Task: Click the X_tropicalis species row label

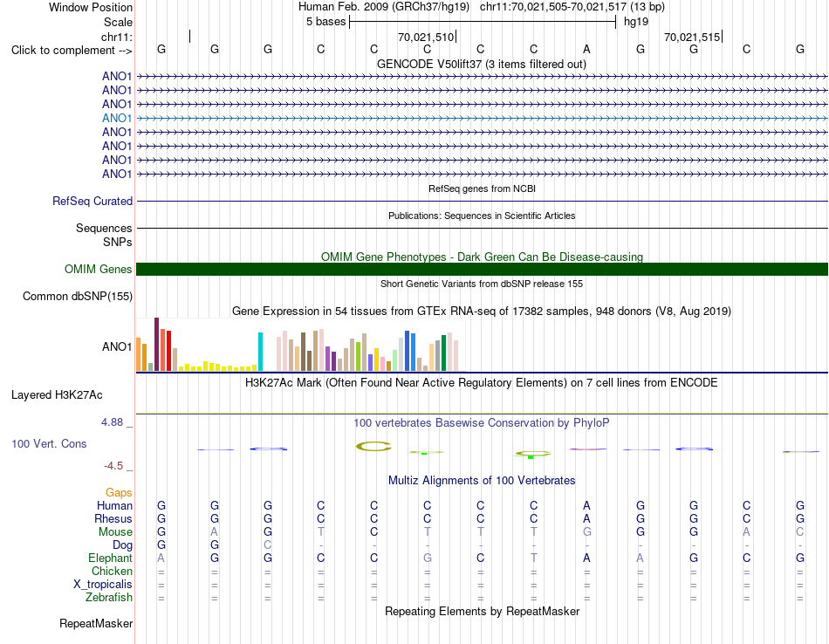Action: coord(103,585)
